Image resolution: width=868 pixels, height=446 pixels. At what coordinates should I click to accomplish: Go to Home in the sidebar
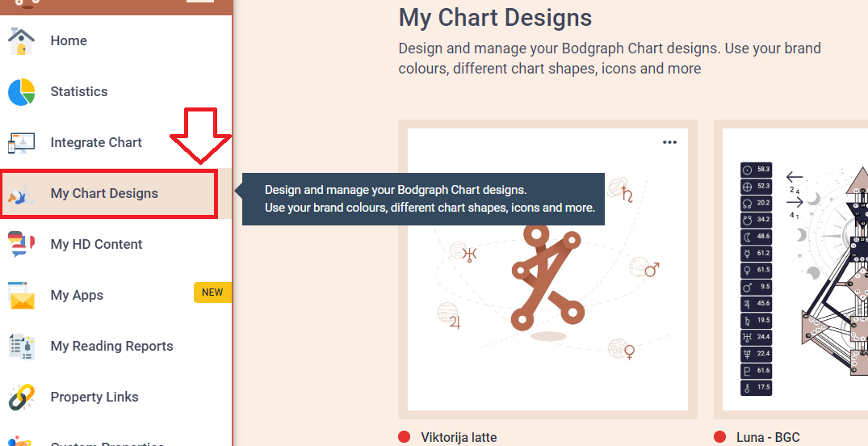[69, 40]
